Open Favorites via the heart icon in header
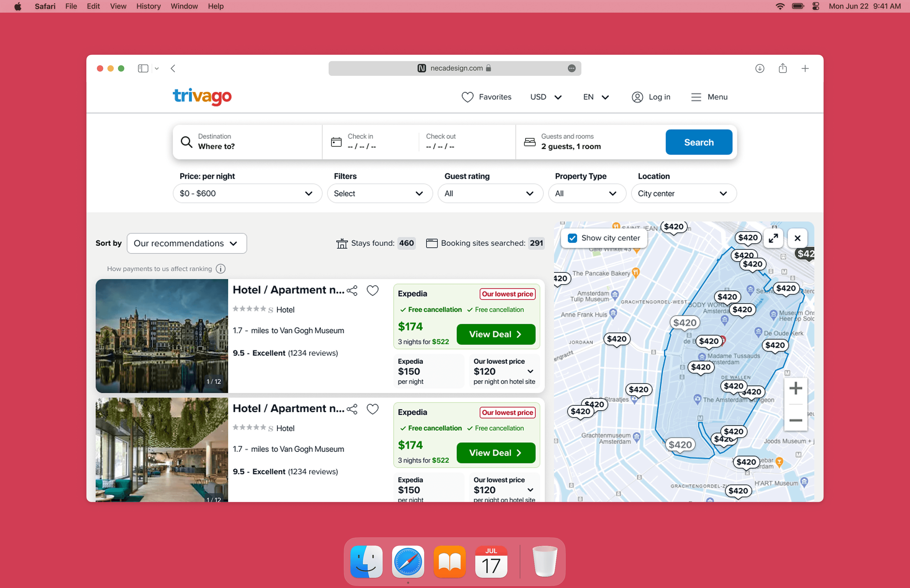The height and width of the screenshot is (588, 910). [467, 97]
